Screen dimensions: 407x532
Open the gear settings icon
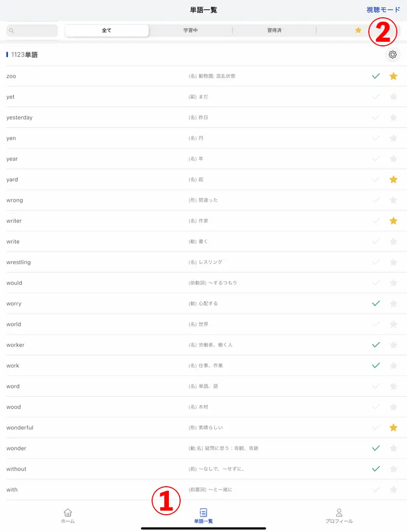393,55
